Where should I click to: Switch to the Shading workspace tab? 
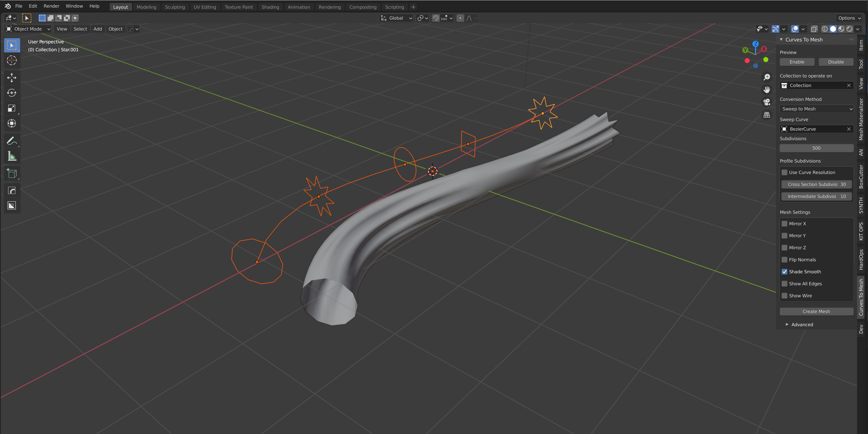click(x=270, y=7)
